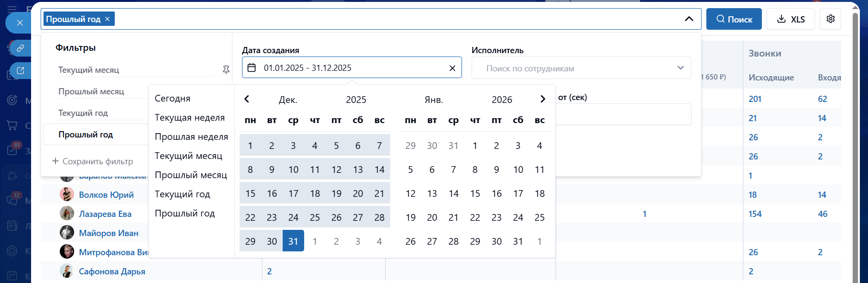This screenshot has width=868, height=283.
Task: Open the 'Дек.' month selector
Action: [288, 100]
